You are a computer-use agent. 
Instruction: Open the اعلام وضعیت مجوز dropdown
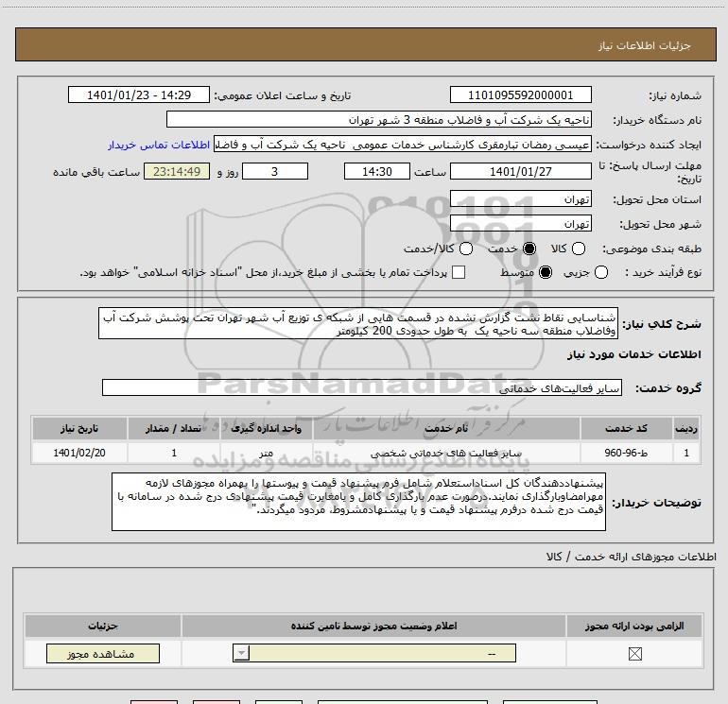coord(374,653)
